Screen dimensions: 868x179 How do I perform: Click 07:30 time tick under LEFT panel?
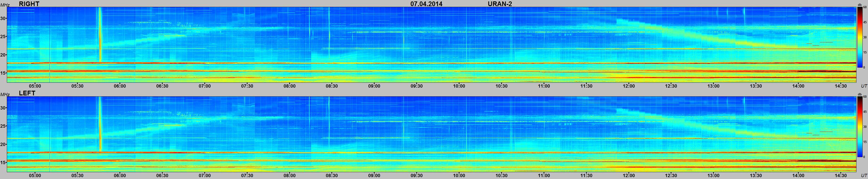(247, 176)
